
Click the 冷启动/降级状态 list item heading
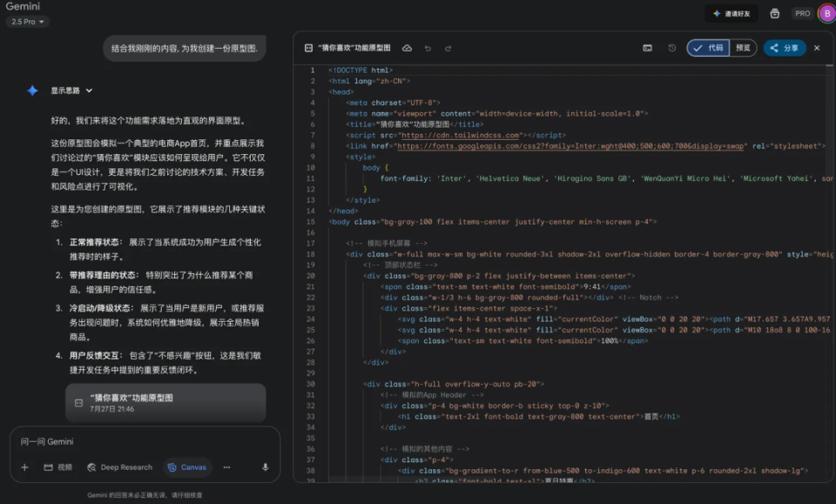tap(101, 308)
